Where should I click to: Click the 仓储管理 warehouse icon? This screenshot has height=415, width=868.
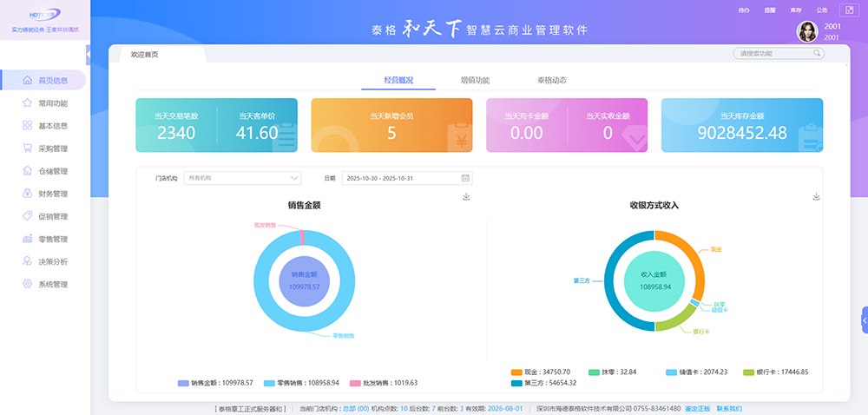point(27,171)
